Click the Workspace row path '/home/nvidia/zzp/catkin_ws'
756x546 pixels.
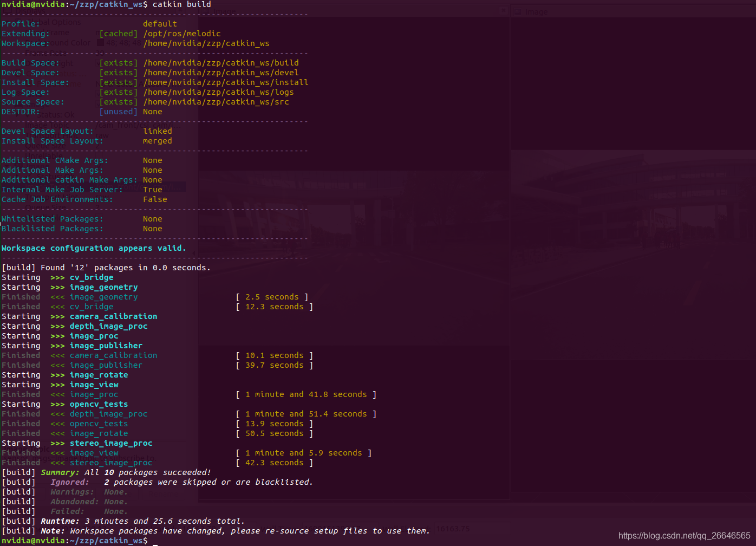[206, 43]
